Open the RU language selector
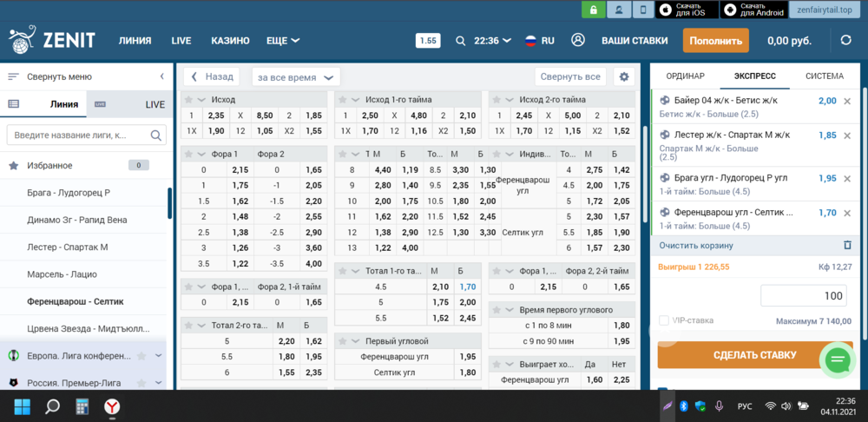 pyautogui.click(x=539, y=41)
